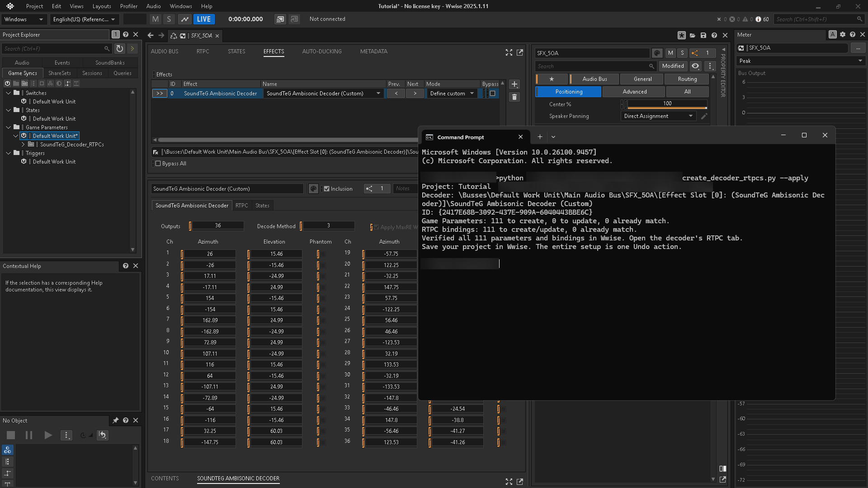Switch to the AUTO-DUCKING tab
Screen dimensions: 868x488
tap(322, 52)
